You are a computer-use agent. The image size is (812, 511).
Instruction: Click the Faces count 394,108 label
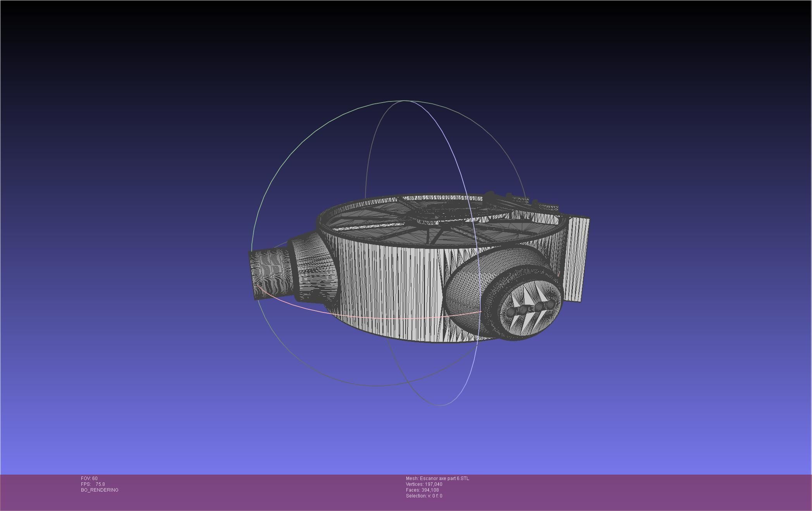pyautogui.click(x=422, y=490)
